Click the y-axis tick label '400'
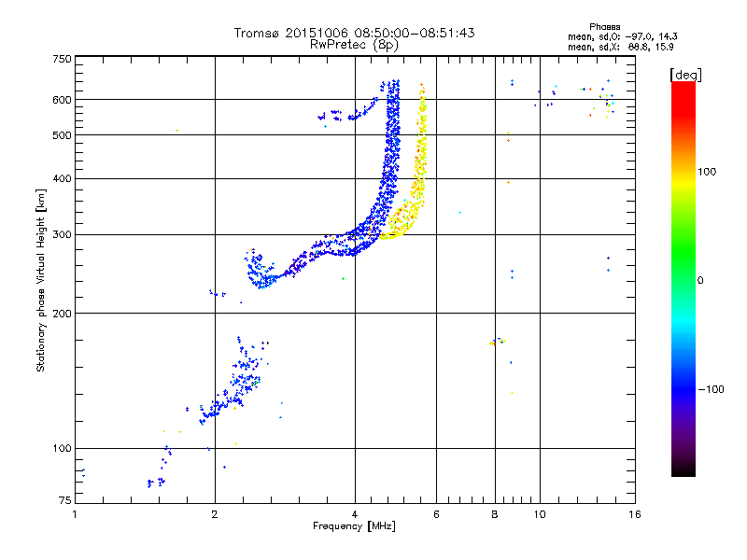Viewport: 747px width, 560px height. [62, 178]
